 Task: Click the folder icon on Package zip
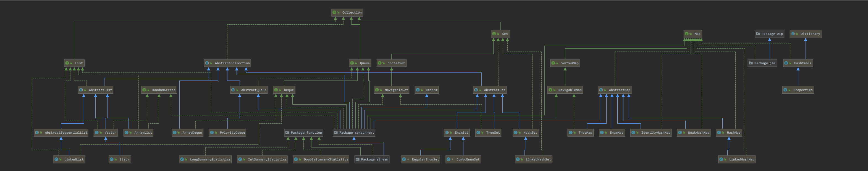pyautogui.click(x=758, y=34)
